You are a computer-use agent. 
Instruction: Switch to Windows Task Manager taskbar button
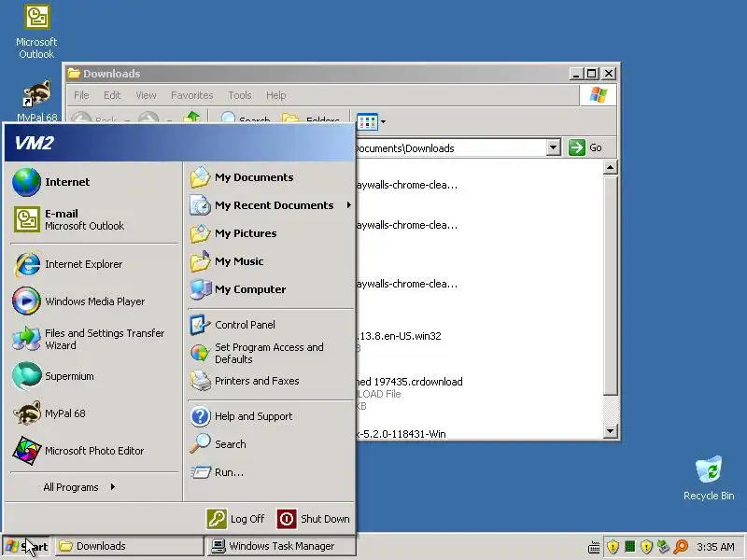tap(281, 546)
